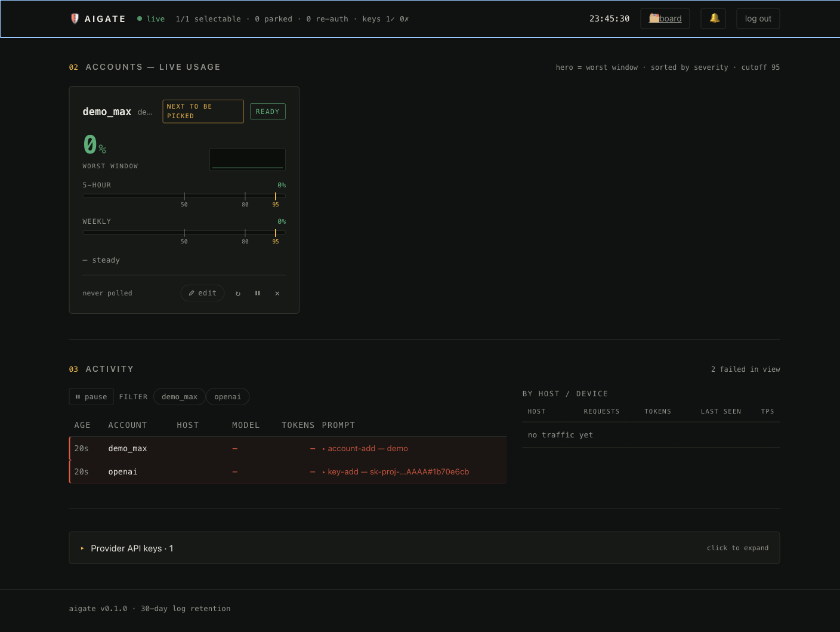Pause the demo_max account
The image size is (840, 632).
258,293
